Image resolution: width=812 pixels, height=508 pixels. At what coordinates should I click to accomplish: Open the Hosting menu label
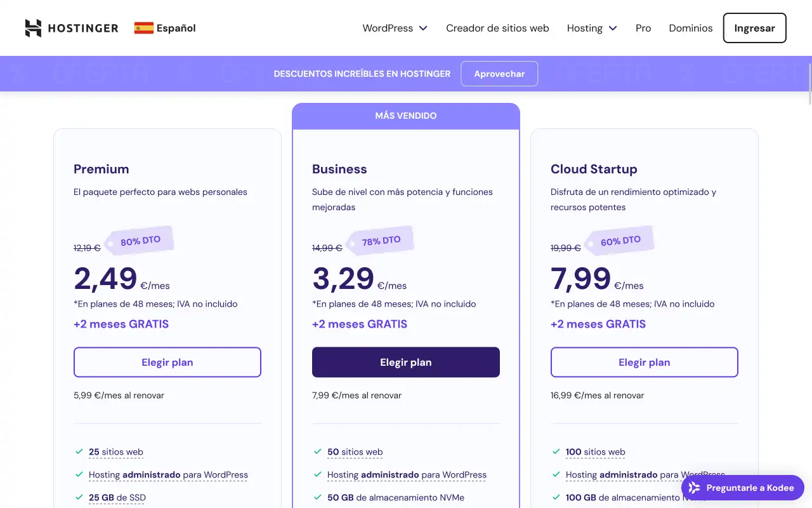click(585, 28)
